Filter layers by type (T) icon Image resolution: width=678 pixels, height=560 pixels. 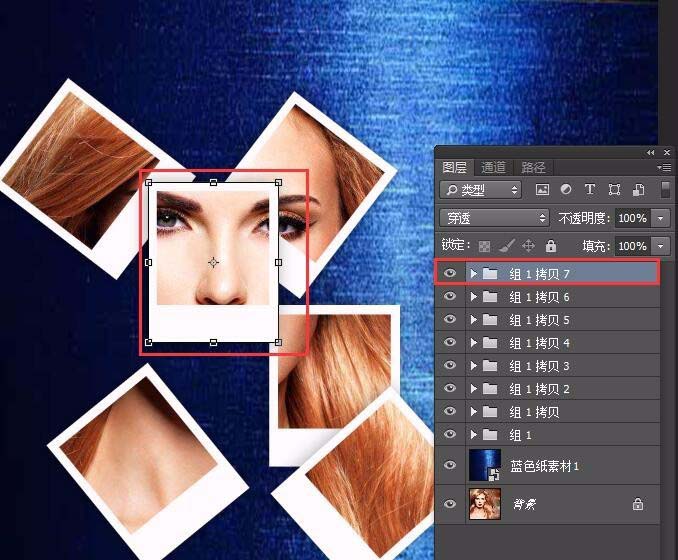pyautogui.click(x=589, y=189)
